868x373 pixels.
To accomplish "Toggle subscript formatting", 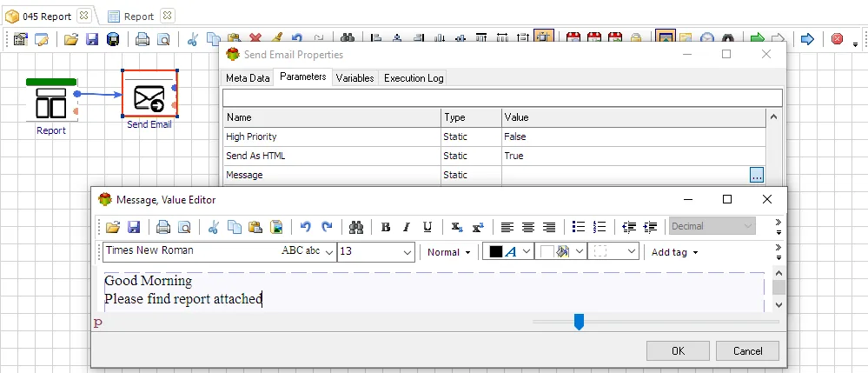I will [457, 227].
